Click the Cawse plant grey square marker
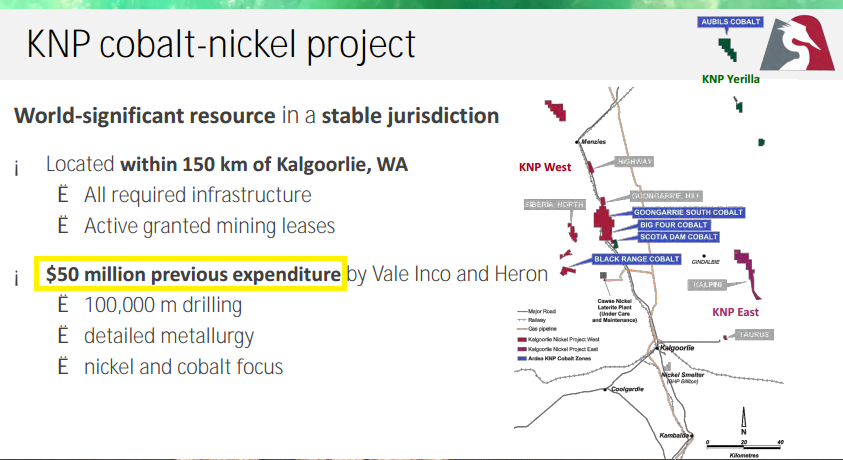Viewport: 843px width, 460px height. 603,276
